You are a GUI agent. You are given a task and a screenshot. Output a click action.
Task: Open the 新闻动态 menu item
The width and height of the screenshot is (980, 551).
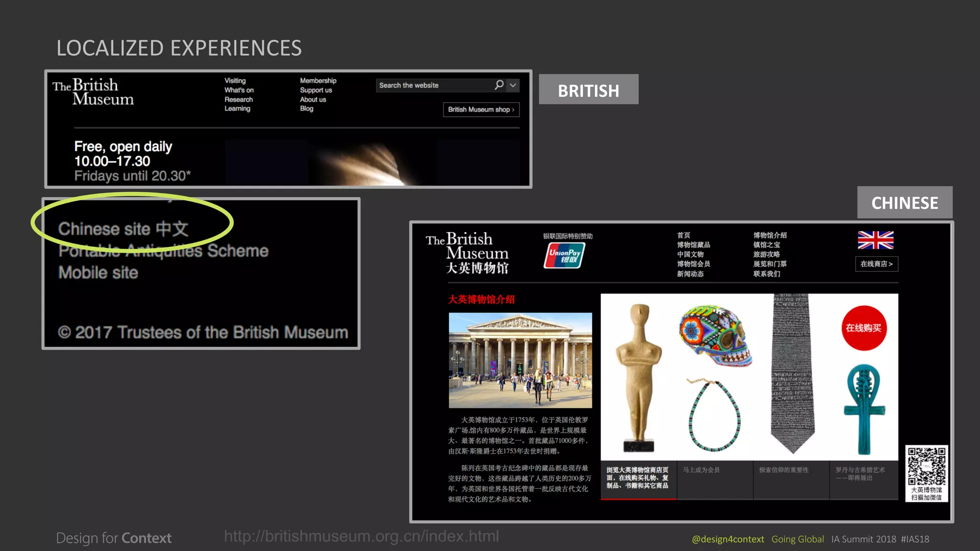[690, 274]
